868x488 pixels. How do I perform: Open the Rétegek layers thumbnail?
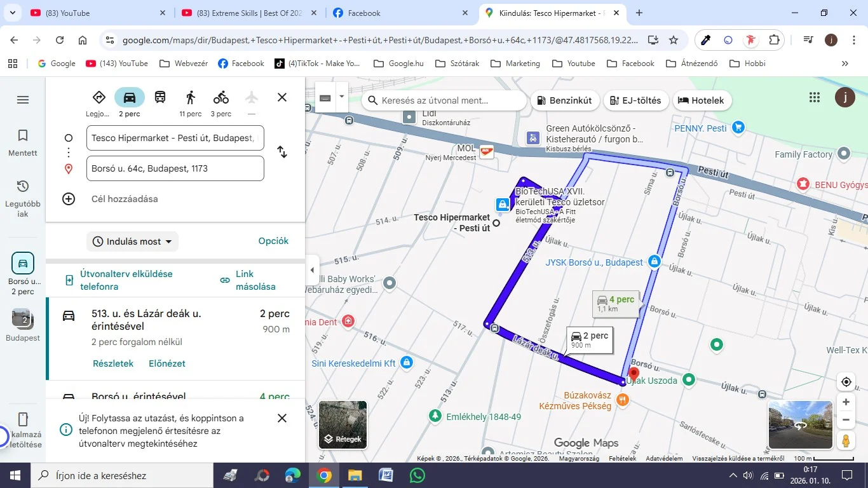343,424
